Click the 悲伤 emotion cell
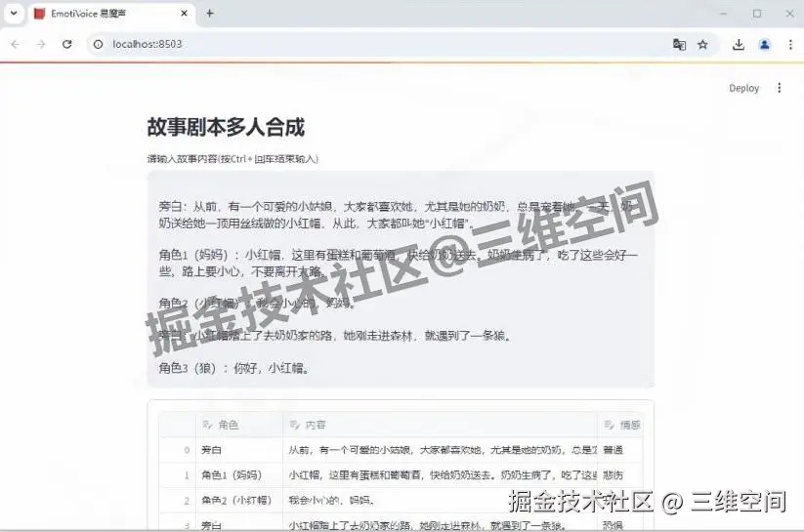Viewport: 804px width, 532px height. [x=620, y=475]
